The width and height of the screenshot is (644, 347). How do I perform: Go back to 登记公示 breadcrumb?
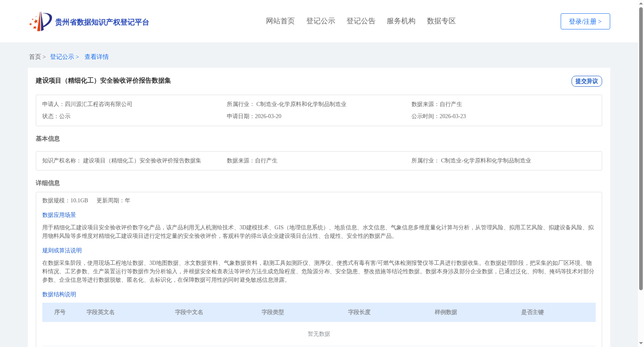62,57
